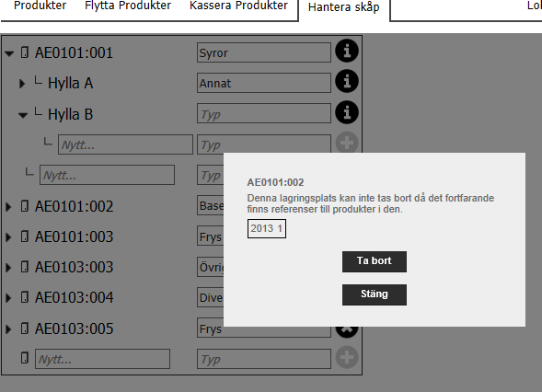Click the Base type field for AE0101:002
The image size is (542, 392).
click(x=210, y=205)
